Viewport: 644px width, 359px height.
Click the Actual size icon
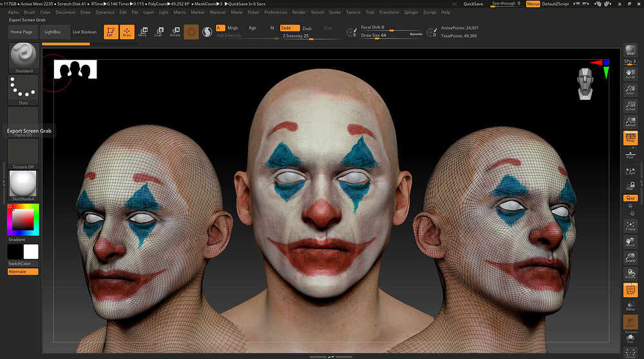[x=630, y=106]
